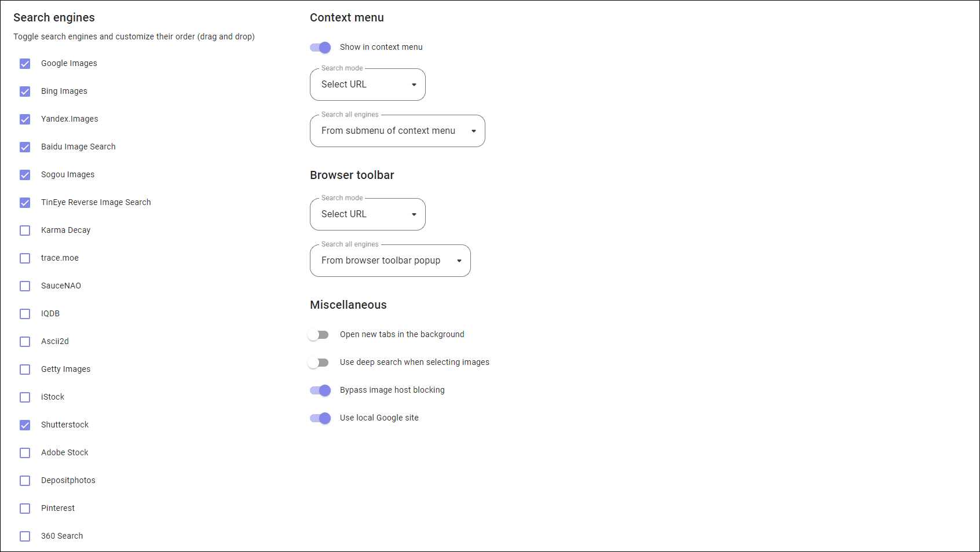The height and width of the screenshot is (552, 980).
Task: Uncheck the Yandex.Images checkbox
Action: [25, 119]
